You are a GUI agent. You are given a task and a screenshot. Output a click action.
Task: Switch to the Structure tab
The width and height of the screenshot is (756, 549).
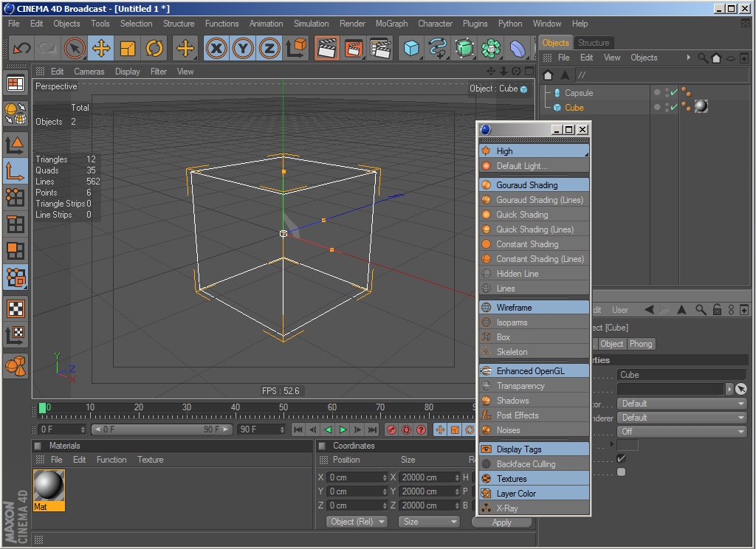[594, 43]
